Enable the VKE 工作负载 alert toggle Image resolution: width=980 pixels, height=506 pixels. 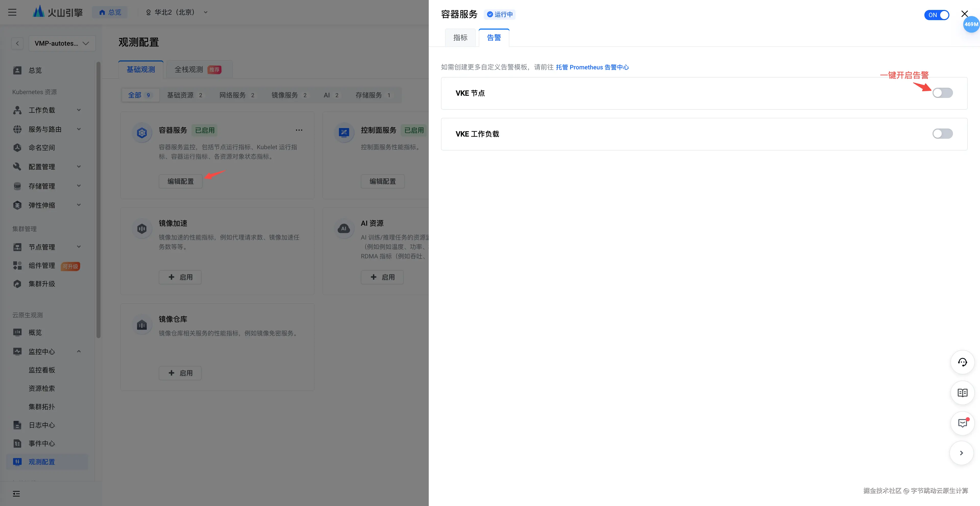click(942, 133)
